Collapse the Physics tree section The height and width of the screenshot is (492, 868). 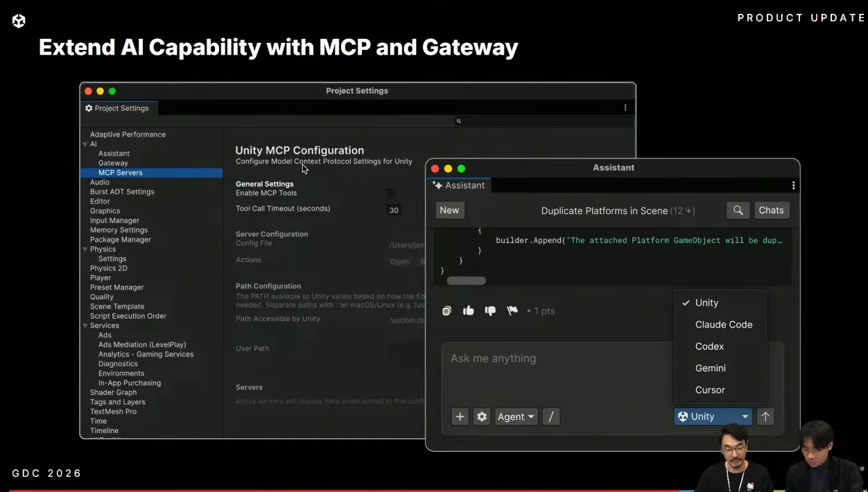pos(85,249)
